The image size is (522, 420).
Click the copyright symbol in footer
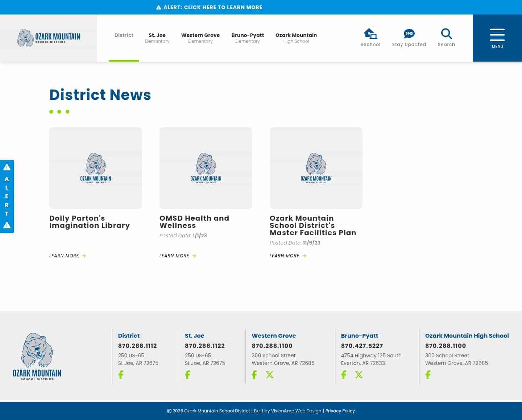pos(169,411)
